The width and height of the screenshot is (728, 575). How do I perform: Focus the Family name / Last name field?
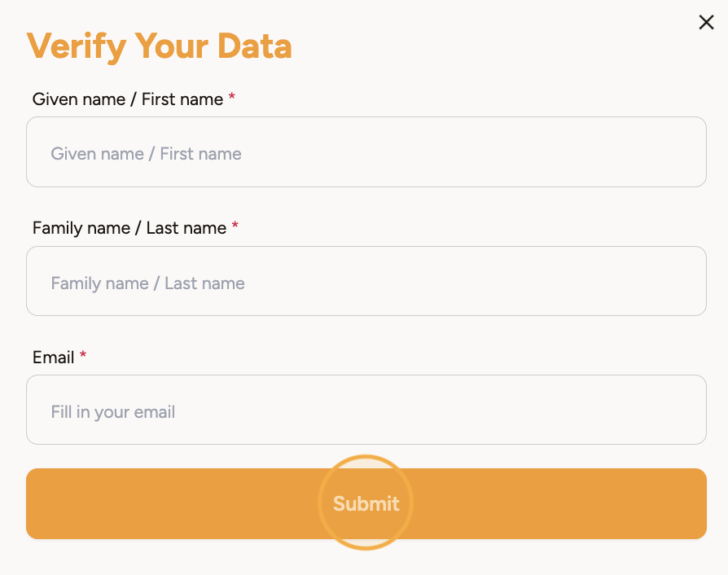point(366,281)
